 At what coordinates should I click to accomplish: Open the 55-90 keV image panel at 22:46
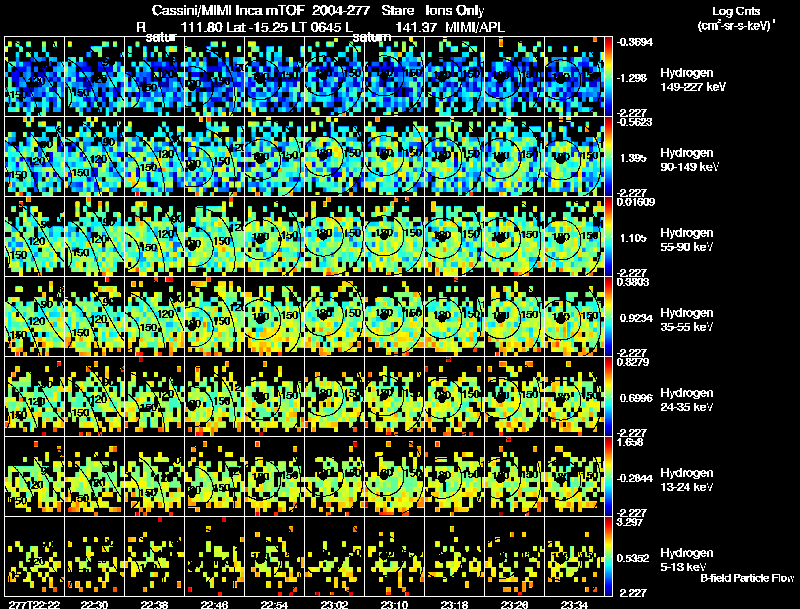[214, 237]
